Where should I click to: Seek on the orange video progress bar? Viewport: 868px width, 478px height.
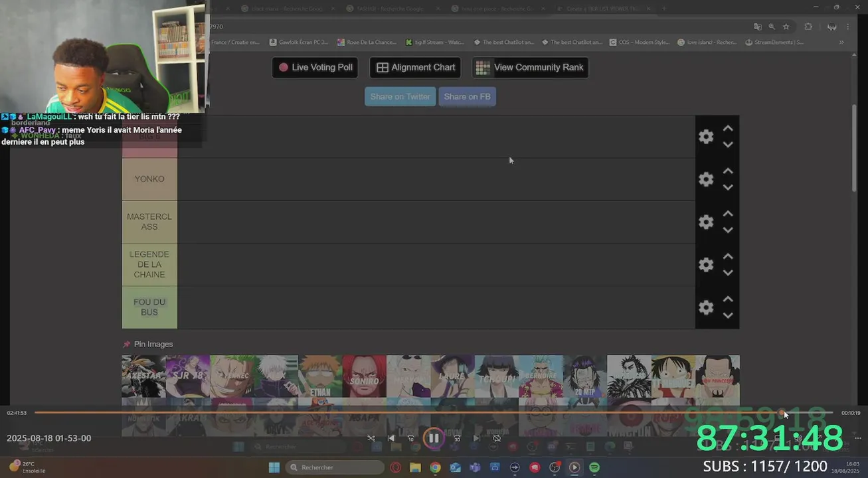(x=434, y=413)
